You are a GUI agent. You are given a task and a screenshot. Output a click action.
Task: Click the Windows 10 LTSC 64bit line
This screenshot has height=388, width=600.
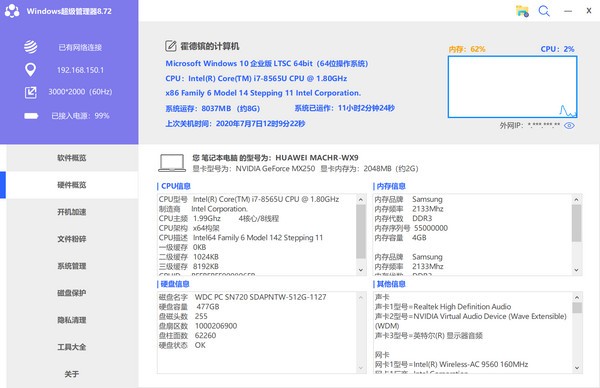click(266, 64)
